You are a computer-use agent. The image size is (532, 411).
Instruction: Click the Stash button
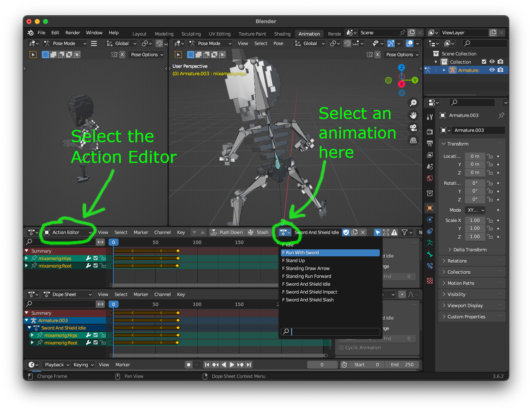258,232
